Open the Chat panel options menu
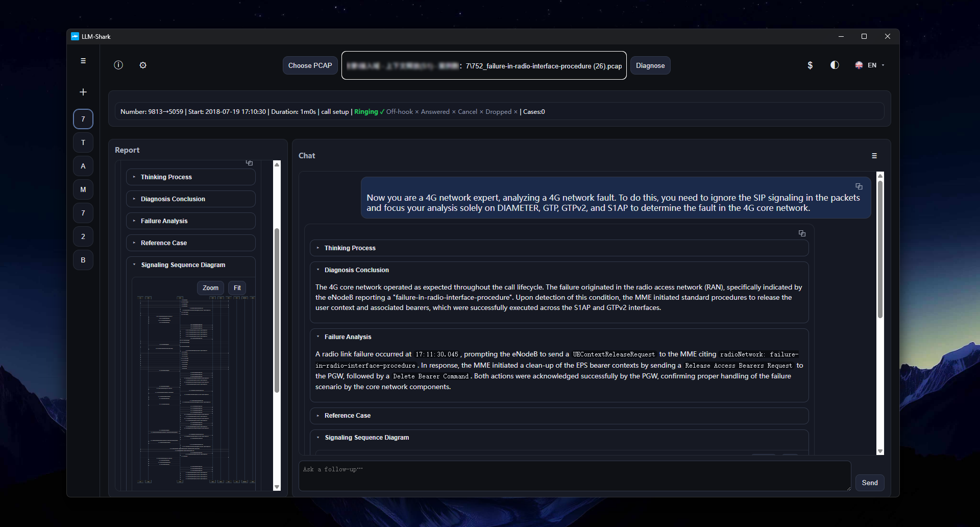 click(x=874, y=156)
